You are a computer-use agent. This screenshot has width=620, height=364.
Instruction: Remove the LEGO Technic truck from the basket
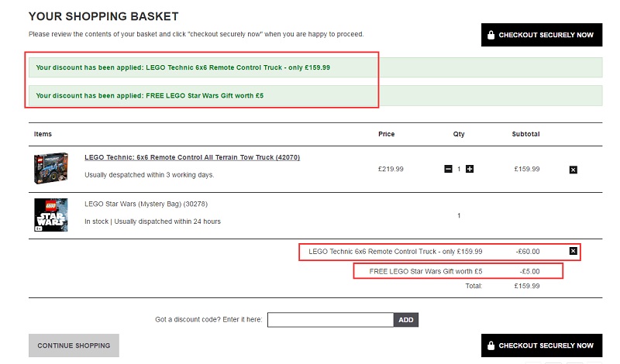pyautogui.click(x=573, y=169)
